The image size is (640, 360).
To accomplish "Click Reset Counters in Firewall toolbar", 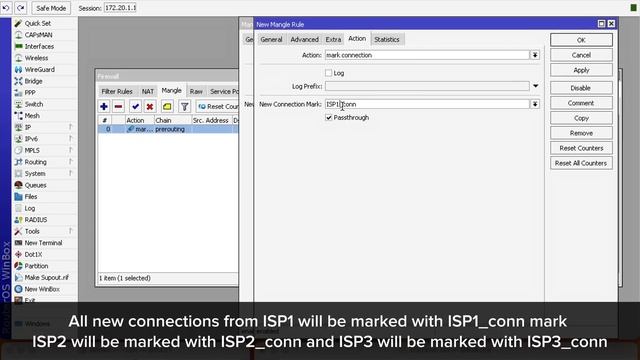I will 218,107.
